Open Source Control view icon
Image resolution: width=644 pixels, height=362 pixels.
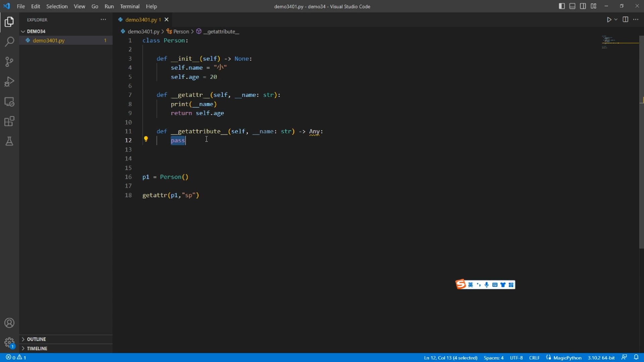[x=9, y=62]
